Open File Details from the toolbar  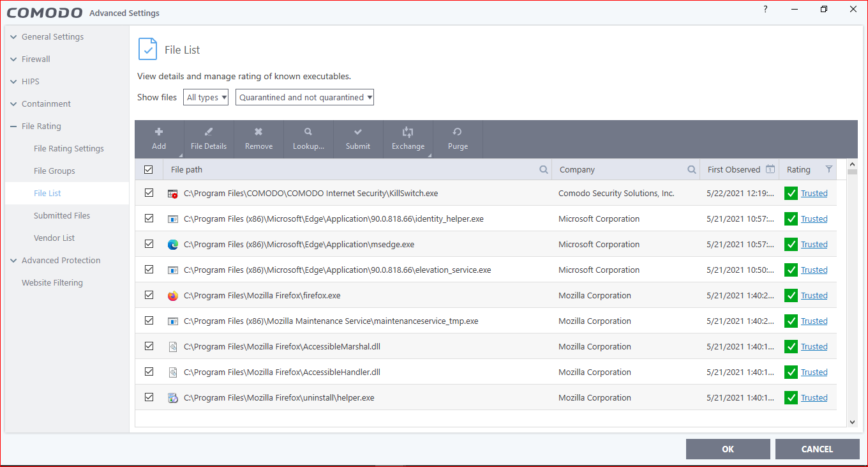[x=209, y=139]
